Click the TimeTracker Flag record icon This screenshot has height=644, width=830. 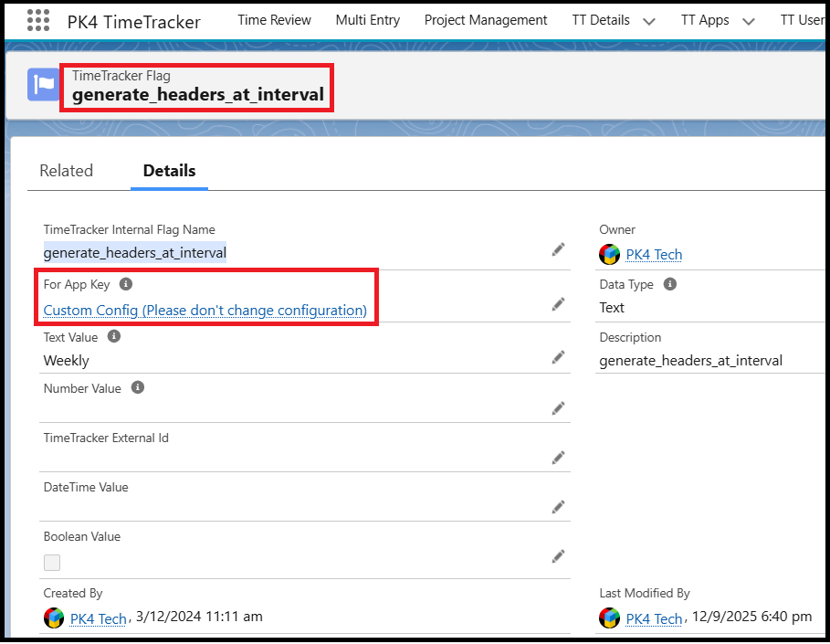click(44, 85)
